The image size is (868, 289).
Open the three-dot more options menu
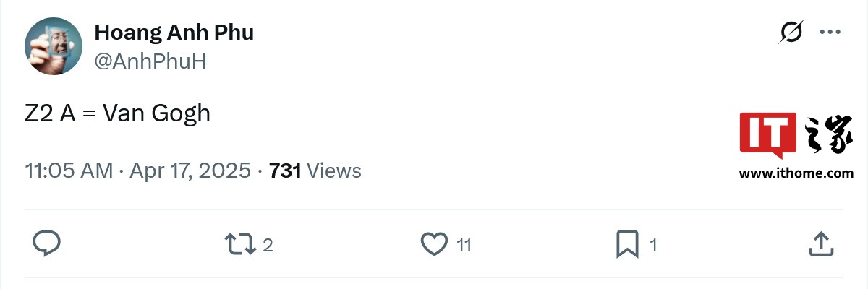click(x=830, y=33)
